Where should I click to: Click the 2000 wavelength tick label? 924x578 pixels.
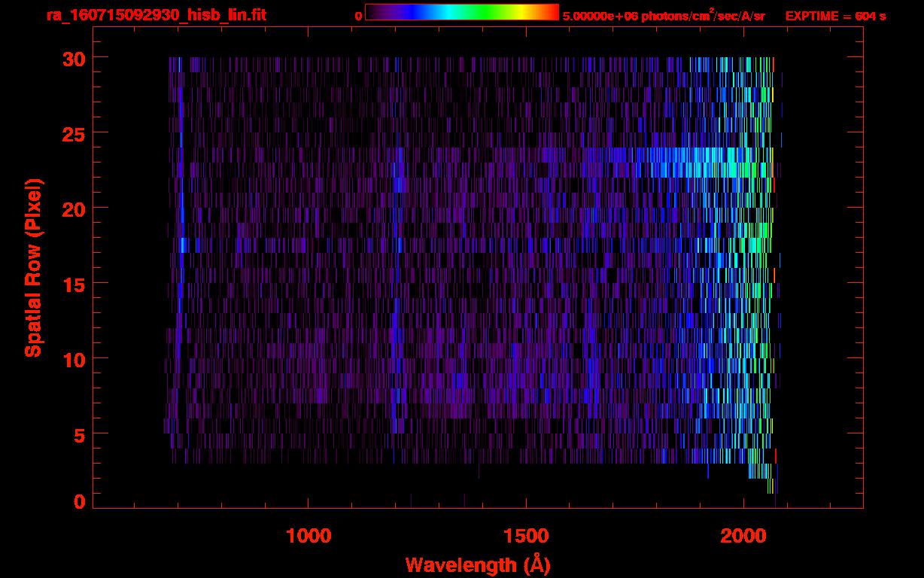[x=743, y=536]
